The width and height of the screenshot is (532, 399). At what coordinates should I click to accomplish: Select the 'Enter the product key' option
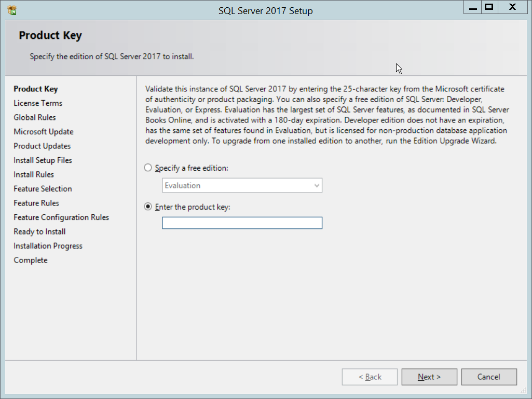coord(148,207)
